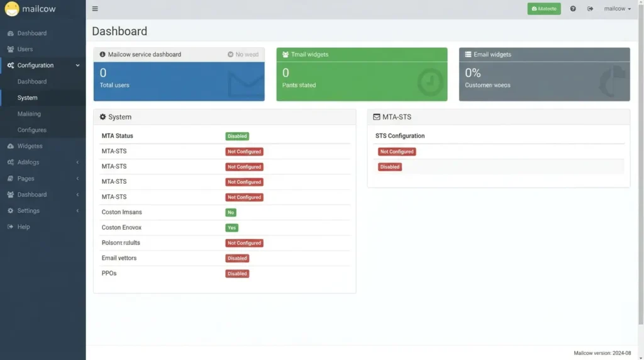Click the Coston Enovox Yes badge
Image resolution: width=644 pixels, height=360 pixels.
pyautogui.click(x=231, y=228)
